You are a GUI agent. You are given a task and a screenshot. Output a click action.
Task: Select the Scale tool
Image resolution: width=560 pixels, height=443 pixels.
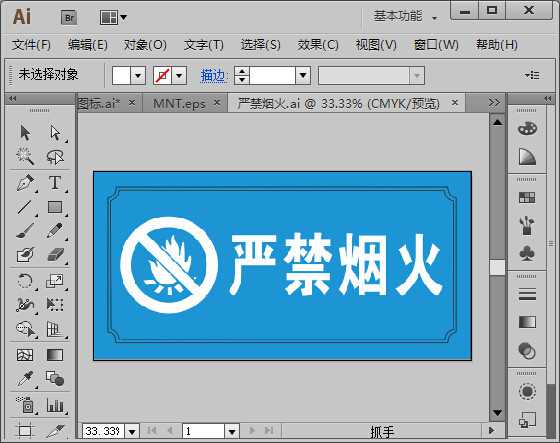click(x=55, y=281)
